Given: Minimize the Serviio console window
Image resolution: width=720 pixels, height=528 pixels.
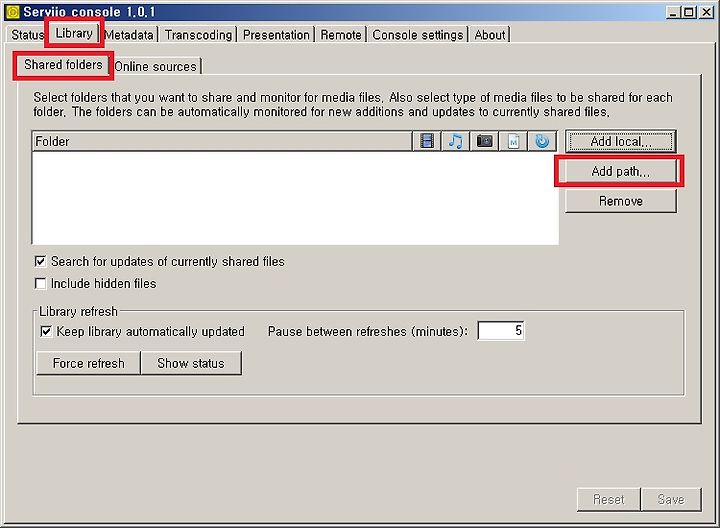Looking at the screenshot, I should pyautogui.click(x=673, y=12).
